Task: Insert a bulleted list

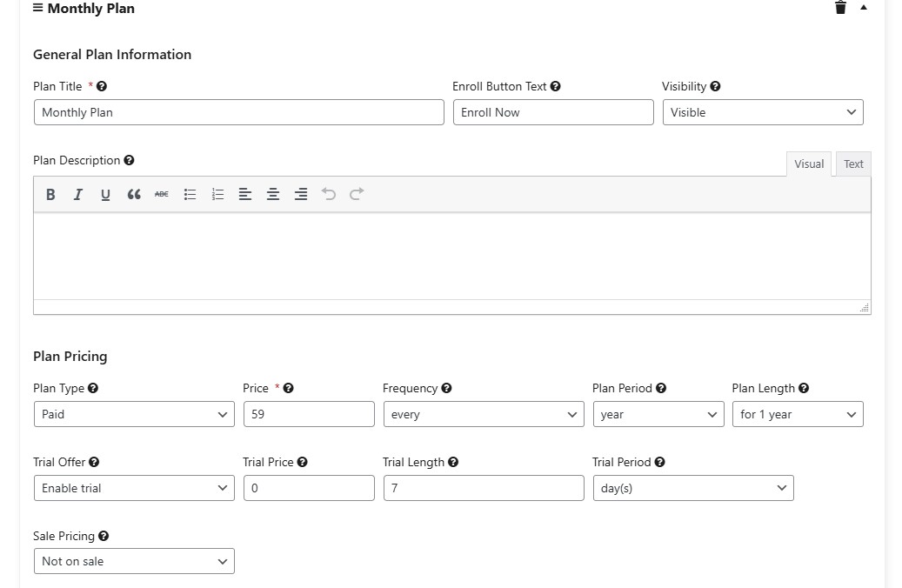Action: [190, 195]
